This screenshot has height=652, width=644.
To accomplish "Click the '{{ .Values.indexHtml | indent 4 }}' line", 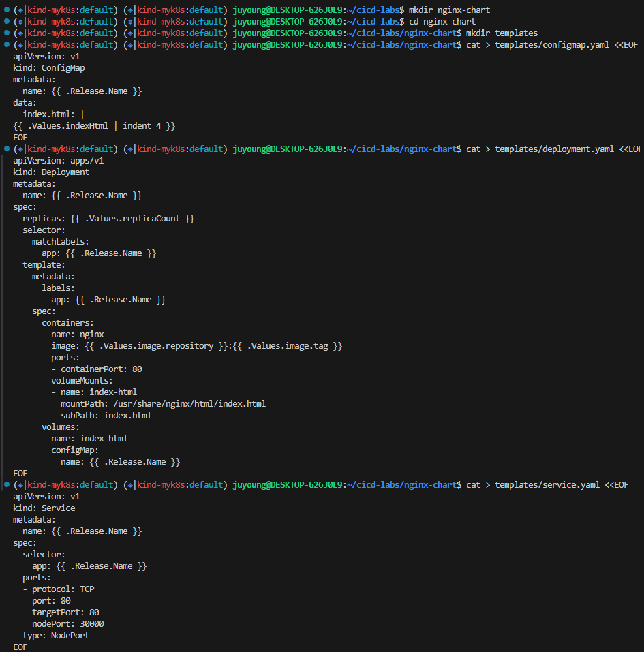I will coord(94,126).
